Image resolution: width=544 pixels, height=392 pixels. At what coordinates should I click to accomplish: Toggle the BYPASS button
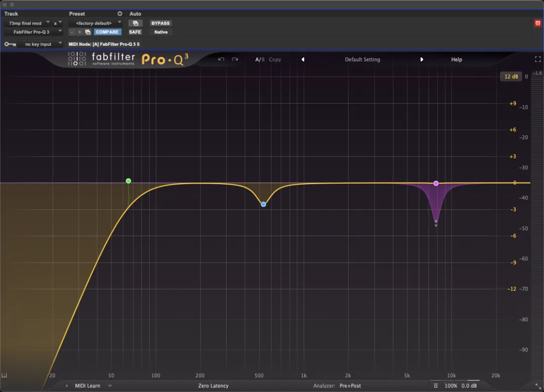point(160,23)
